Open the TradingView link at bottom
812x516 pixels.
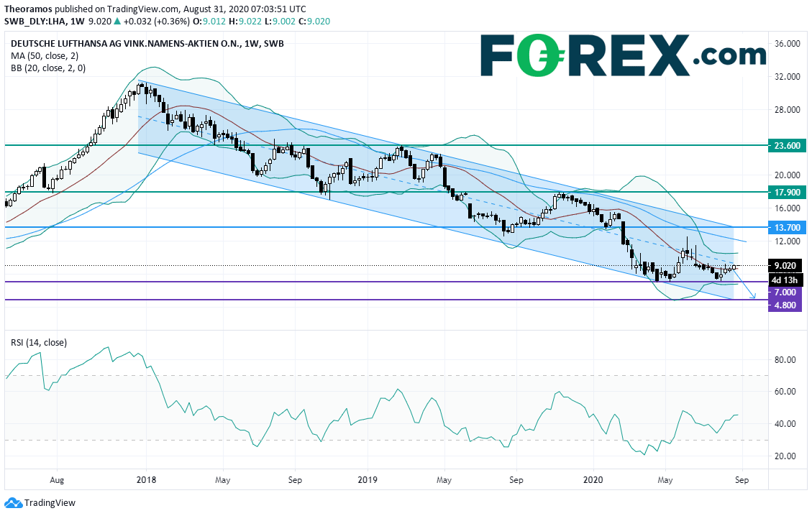(x=50, y=502)
